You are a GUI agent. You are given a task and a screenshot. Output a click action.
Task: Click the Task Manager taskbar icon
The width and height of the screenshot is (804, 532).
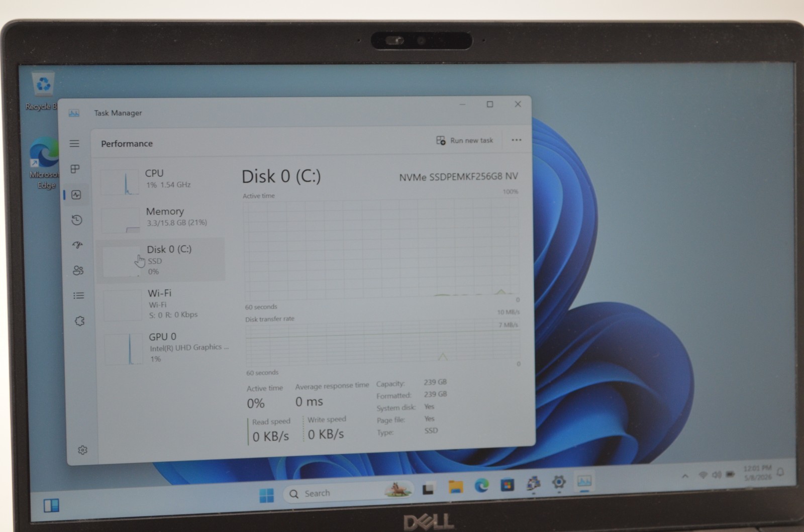584,481
